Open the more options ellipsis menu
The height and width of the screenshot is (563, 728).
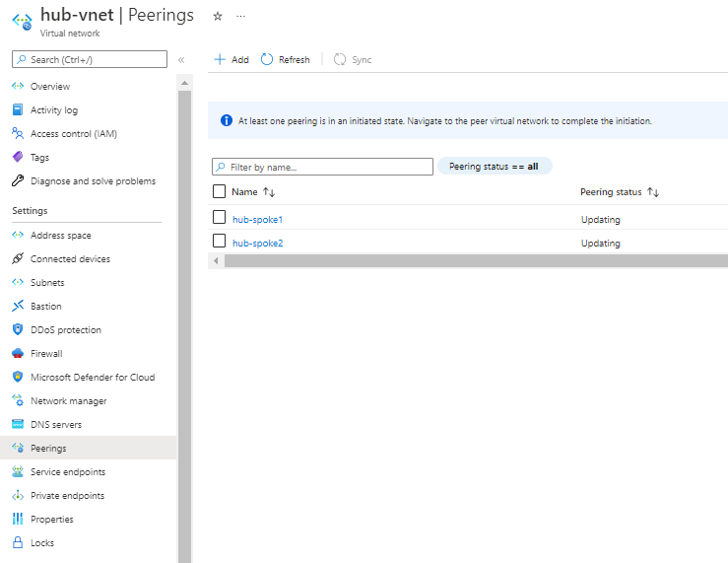pyautogui.click(x=240, y=16)
